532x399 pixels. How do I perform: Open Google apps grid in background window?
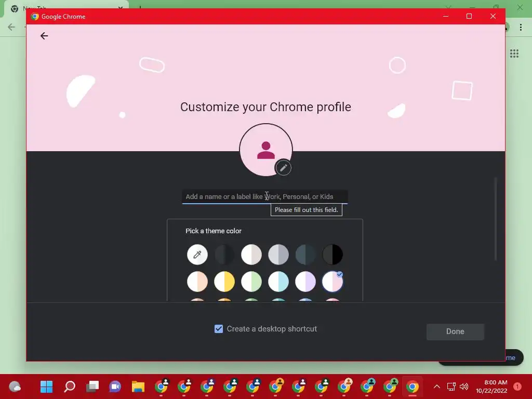pos(514,54)
